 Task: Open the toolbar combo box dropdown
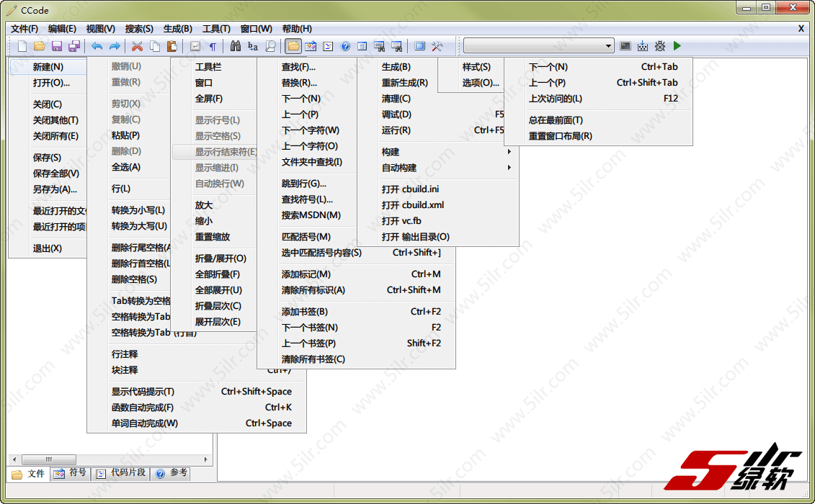[x=608, y=46]
